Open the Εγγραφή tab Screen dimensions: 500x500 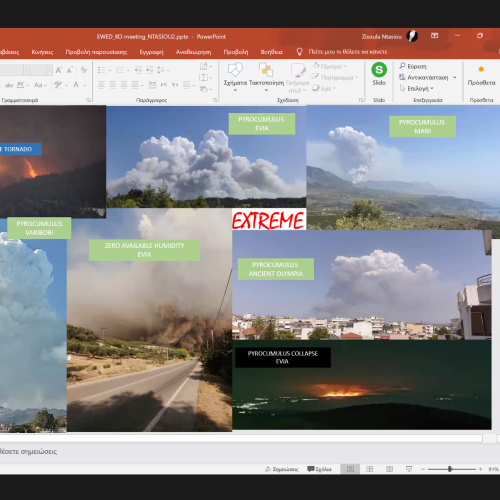pyautogui.click(x=151, y=52)
